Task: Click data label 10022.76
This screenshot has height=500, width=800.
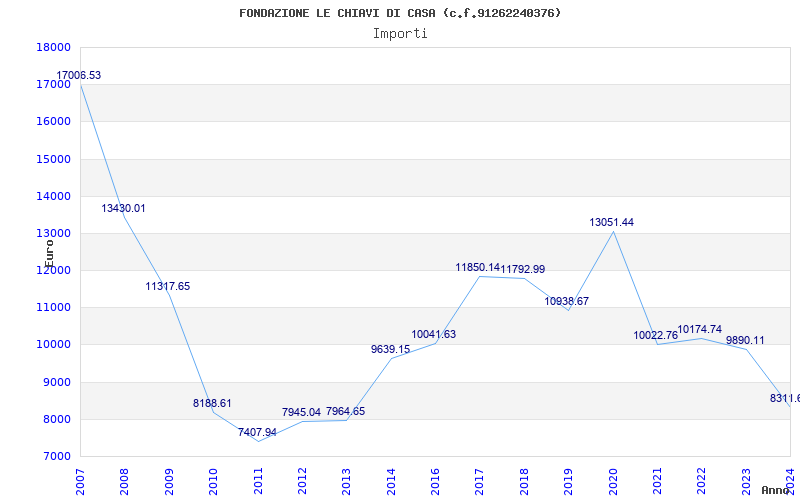Action: coord(656,335)
